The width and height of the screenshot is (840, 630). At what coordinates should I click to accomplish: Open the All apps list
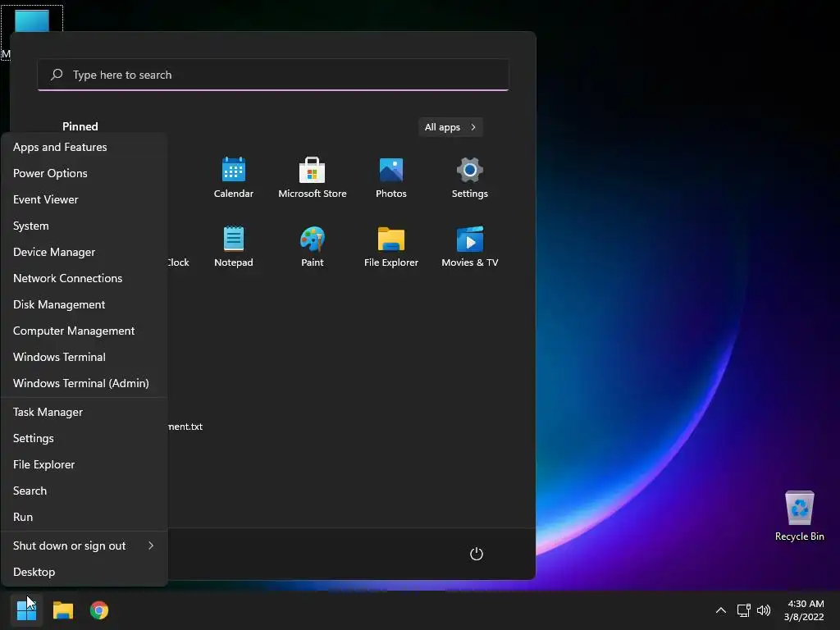[x=450, y=127]
